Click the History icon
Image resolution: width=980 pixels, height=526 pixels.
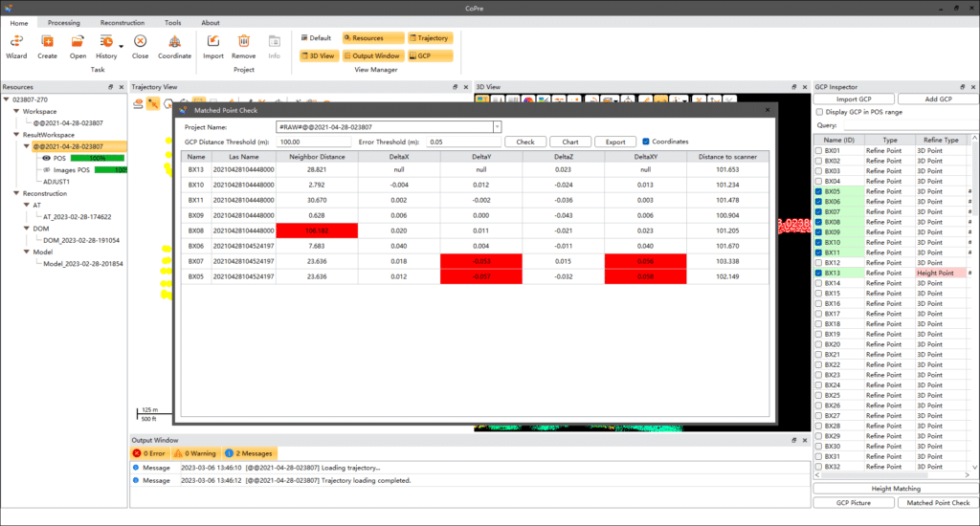pos(106,42)
